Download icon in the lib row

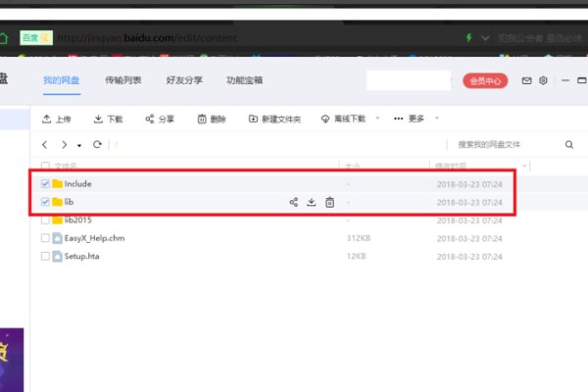click(312, 202)
